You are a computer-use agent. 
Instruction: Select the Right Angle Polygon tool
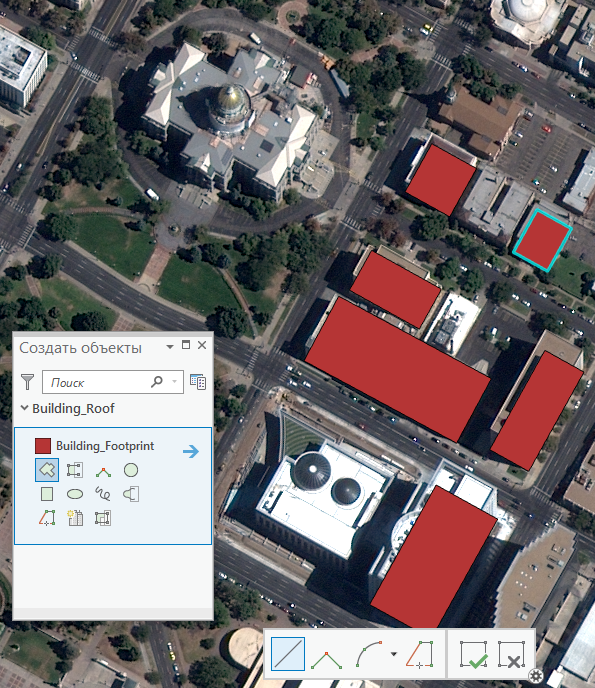pos(103,471)
